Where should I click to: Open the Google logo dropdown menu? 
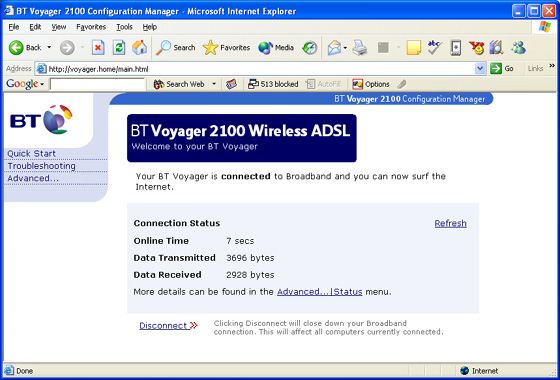click(x=25, y=84)
